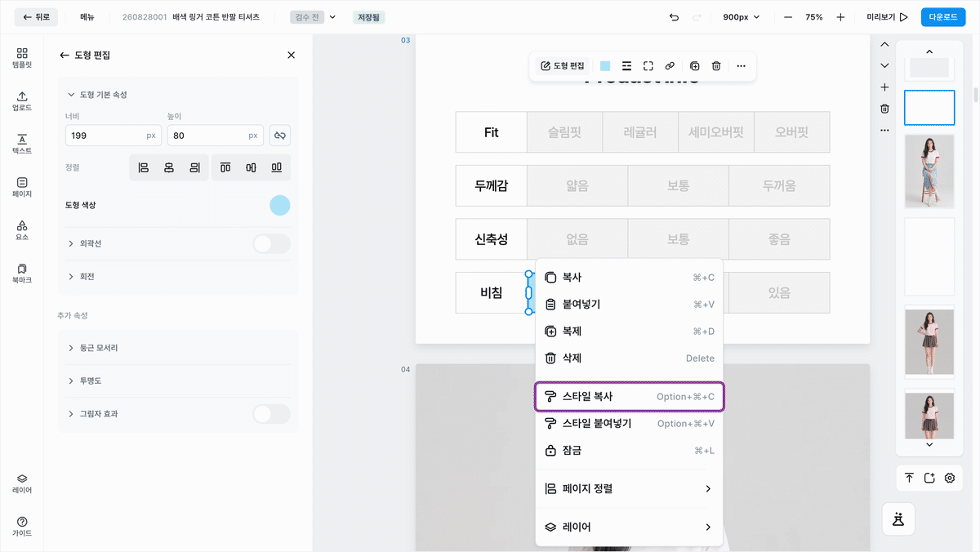
Task: Open the 북마크 sidebar panel
Action: [x=22, y=273]
